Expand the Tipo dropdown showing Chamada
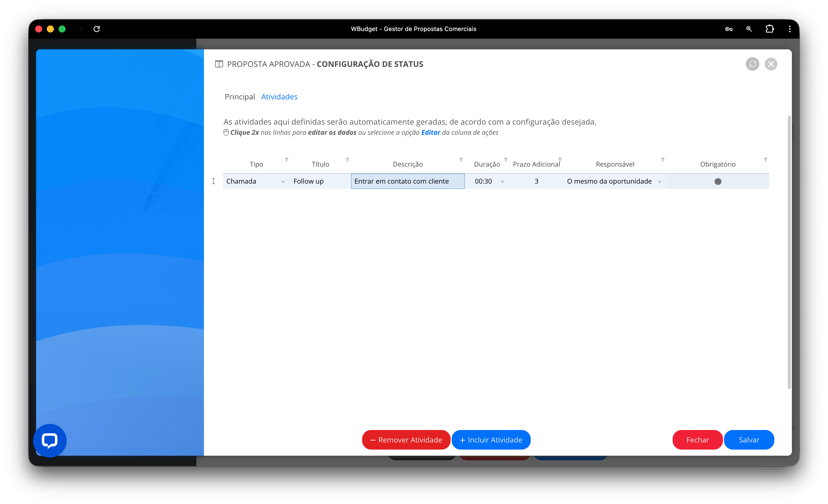The width and height of the screenshot is (828, 504). (283, 182)
